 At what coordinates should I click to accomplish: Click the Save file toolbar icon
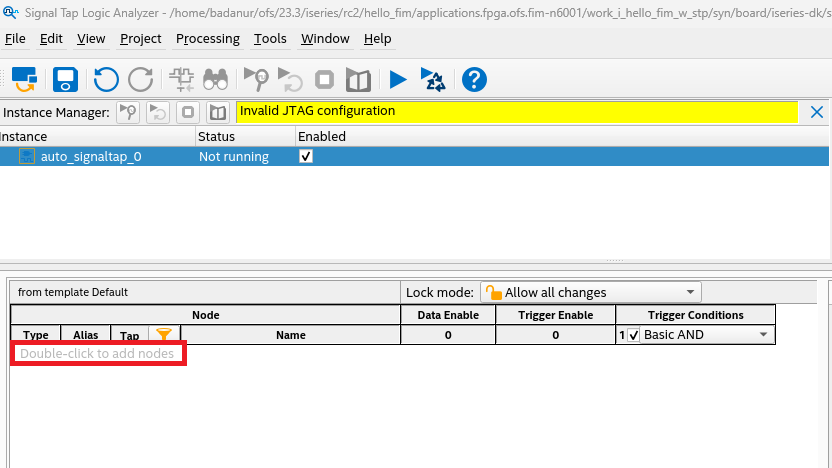(x=66, y=79)
